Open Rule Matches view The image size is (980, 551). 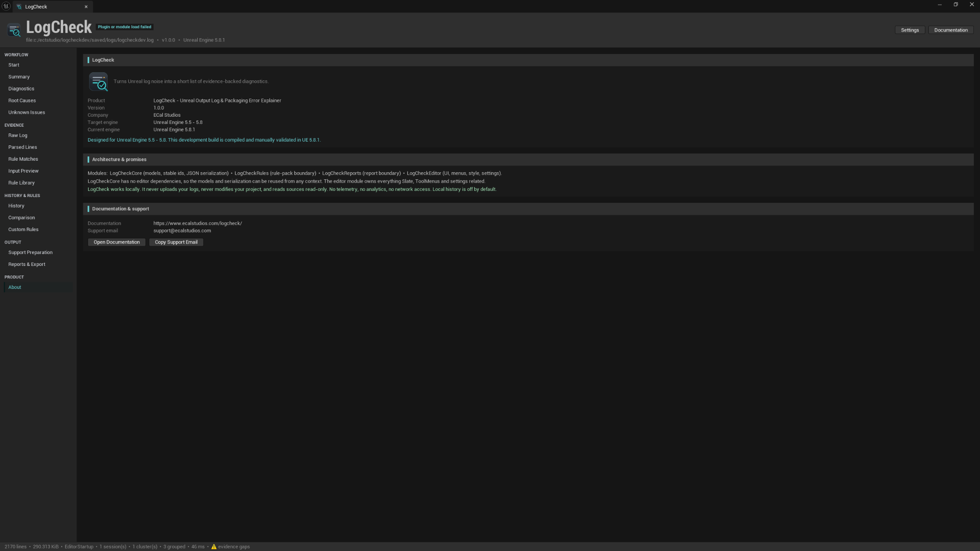(38, 159)
